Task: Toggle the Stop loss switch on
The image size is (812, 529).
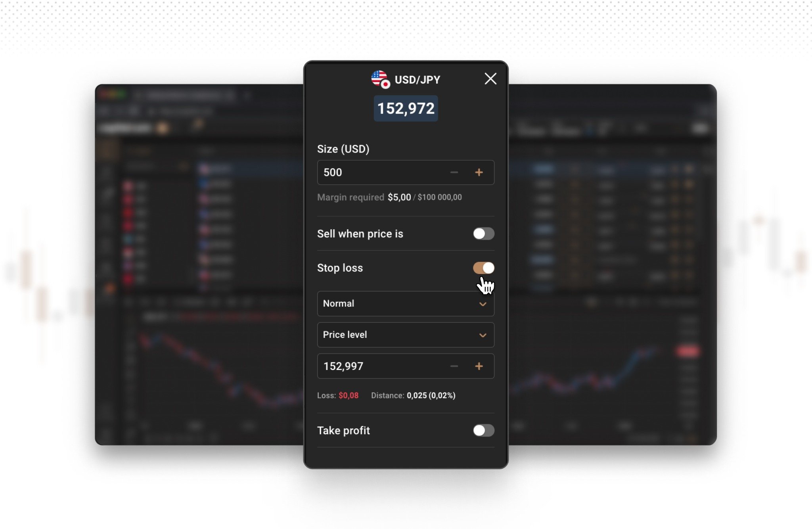Action: tap(484, 268)
